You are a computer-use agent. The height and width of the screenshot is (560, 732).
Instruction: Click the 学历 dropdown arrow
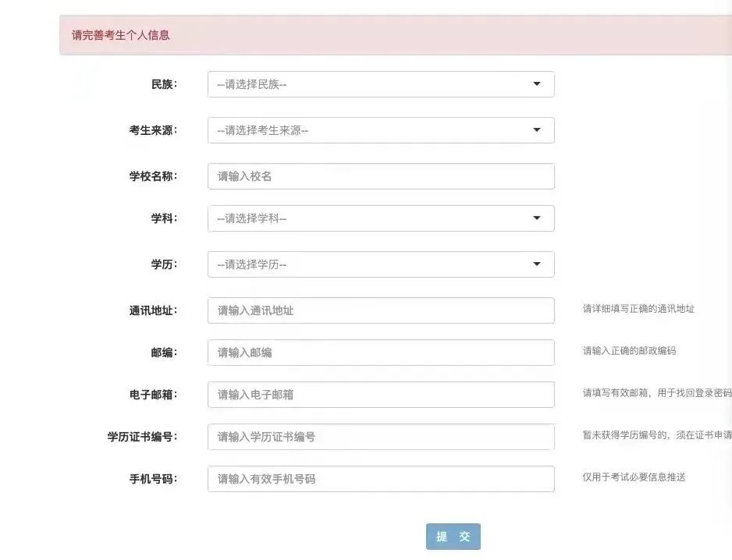point(537,264)
